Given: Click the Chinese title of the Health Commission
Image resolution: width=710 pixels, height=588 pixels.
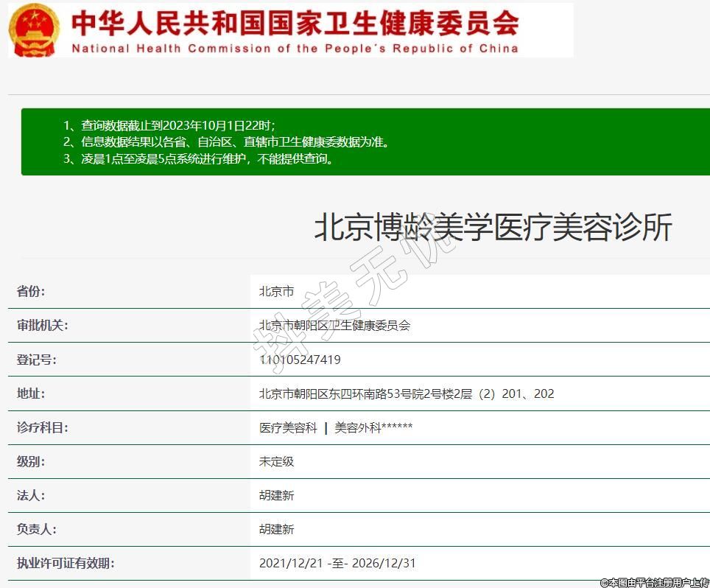Looking at the screenshot, I should [x=295, y=23].
